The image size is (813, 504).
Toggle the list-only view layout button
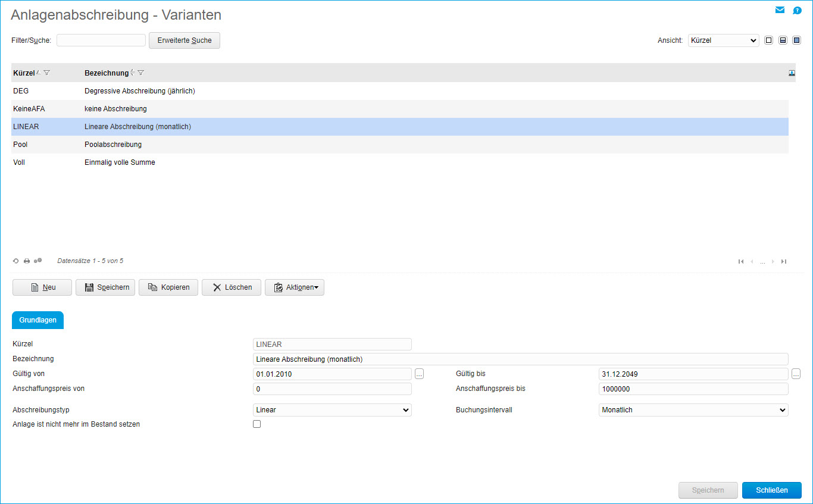point(768,40)
